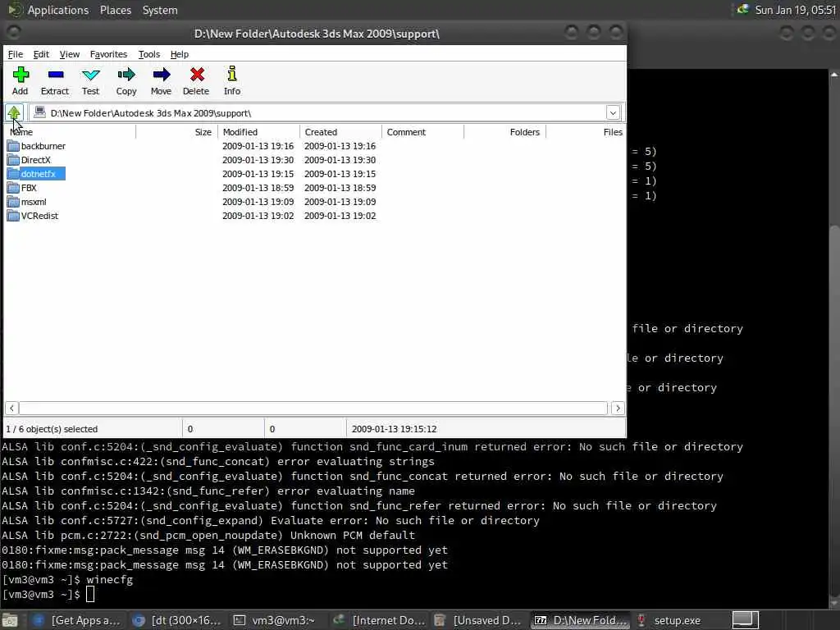Sort by the Name column header
Screen dimensions: 840x630
[x=70, y=132]
